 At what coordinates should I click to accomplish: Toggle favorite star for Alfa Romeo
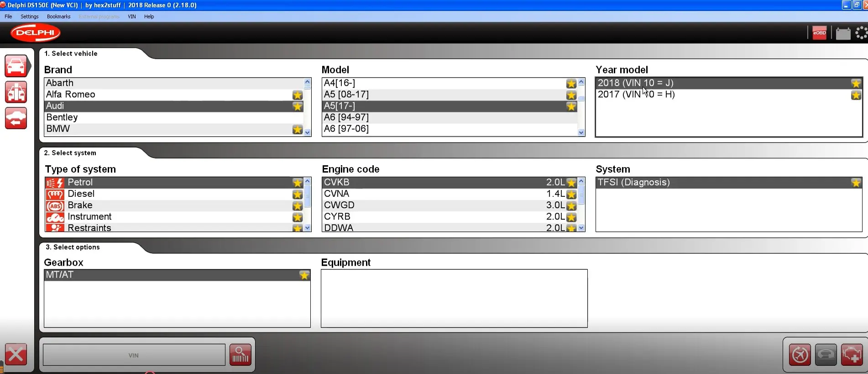(298, 95)
